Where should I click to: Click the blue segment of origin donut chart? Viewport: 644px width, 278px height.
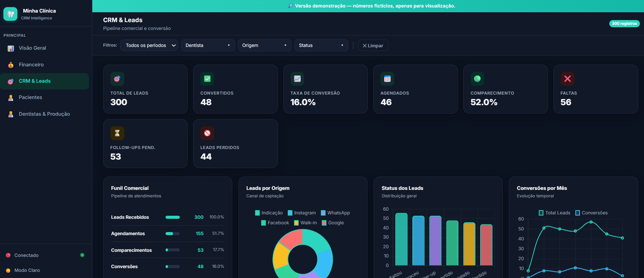(325, 263)
